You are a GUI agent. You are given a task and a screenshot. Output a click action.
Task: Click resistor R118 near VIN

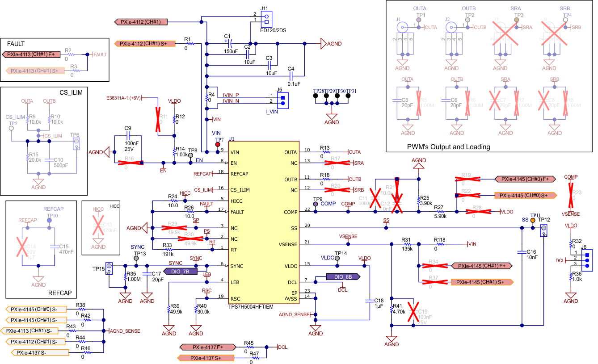440,244
